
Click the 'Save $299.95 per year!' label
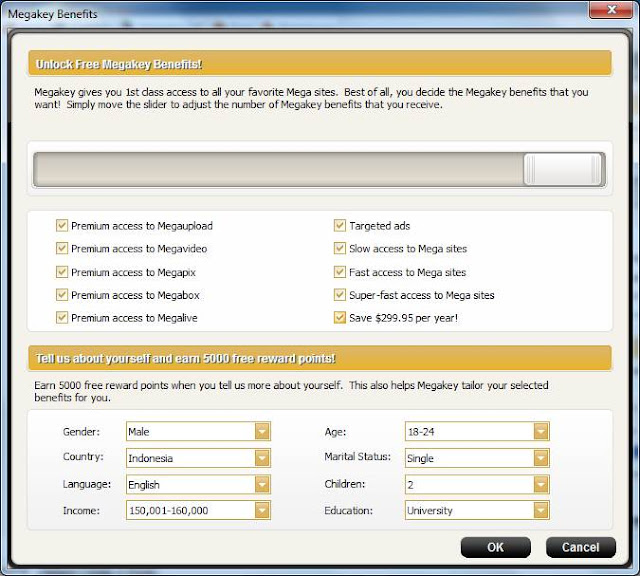click(x=404, y=318)
